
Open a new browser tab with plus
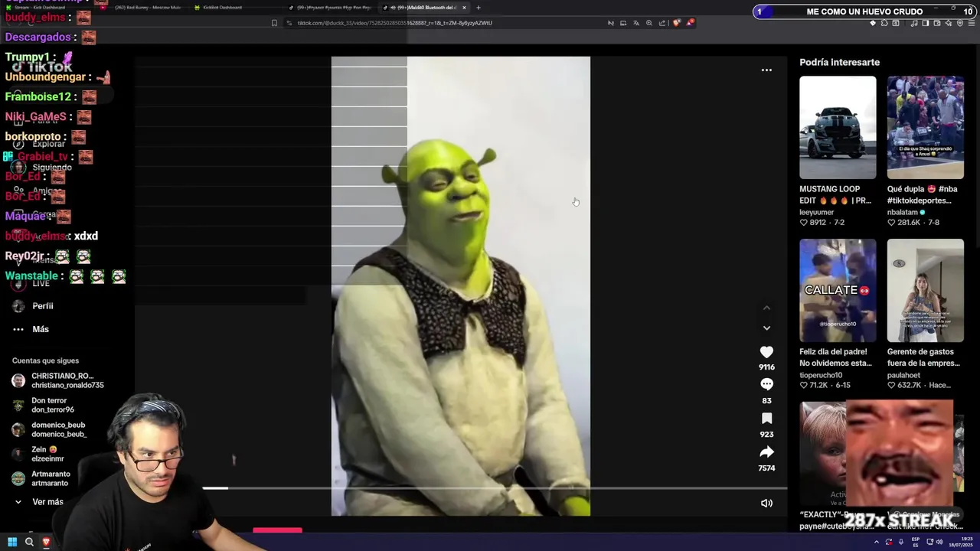(479, 8)
